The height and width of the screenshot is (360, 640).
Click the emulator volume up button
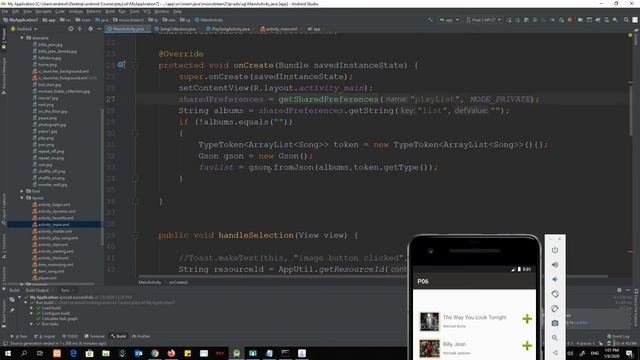point(555,264)
